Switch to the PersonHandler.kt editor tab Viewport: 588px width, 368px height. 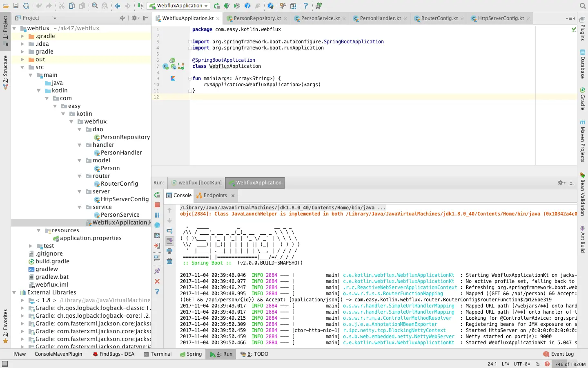[380, 18]
